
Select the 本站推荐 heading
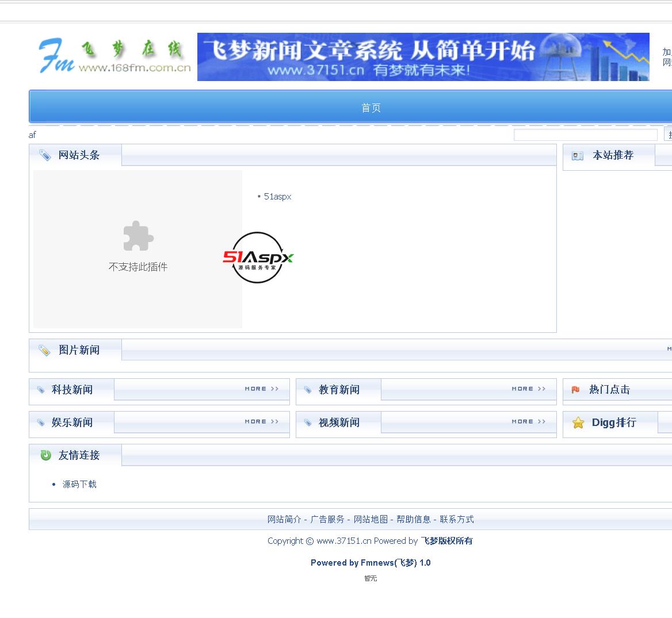[x=613, y=155]
